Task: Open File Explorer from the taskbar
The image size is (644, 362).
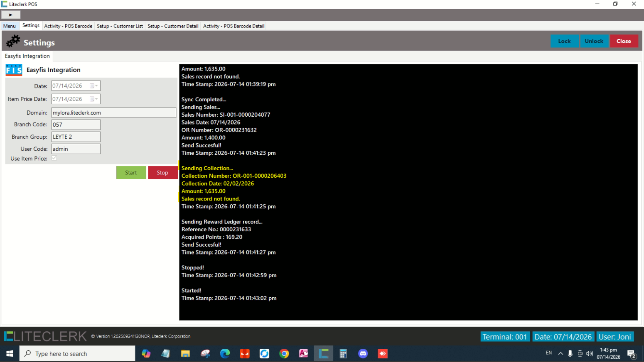Action: [185, 354]
